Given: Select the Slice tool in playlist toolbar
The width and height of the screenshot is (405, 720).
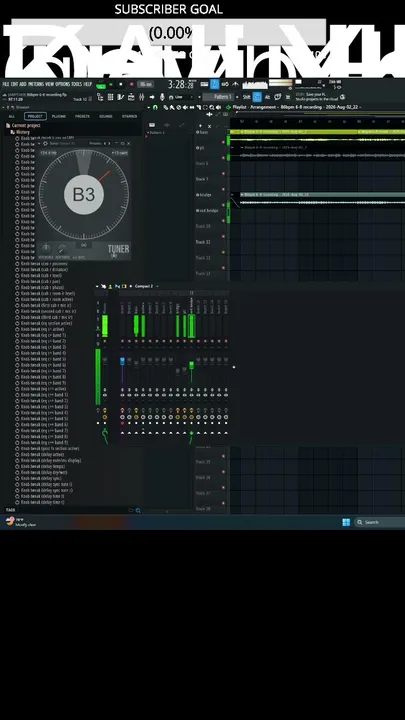Looking at the screenshot, I should (199, 107).
